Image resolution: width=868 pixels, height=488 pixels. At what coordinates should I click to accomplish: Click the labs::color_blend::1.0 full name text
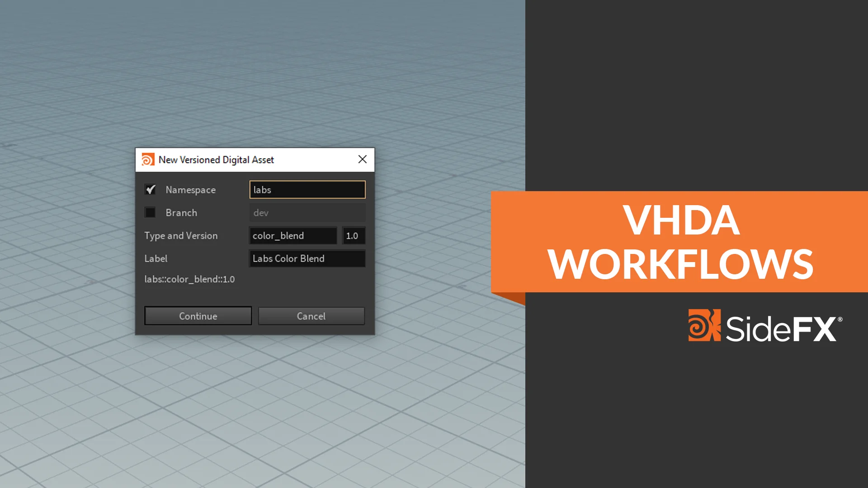click(x=189, y=279)
